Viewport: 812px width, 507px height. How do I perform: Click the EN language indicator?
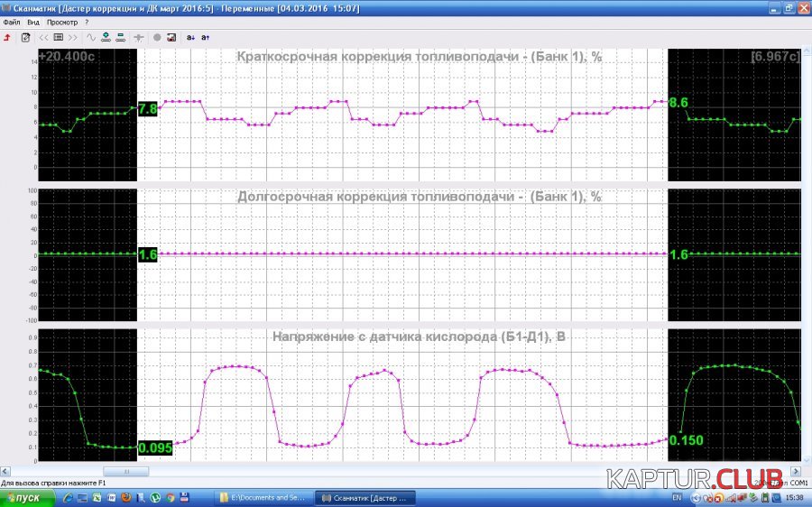tap(677, 498)
